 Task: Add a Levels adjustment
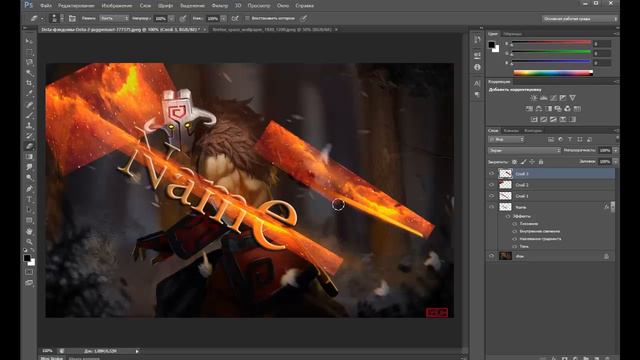point(543,98)
